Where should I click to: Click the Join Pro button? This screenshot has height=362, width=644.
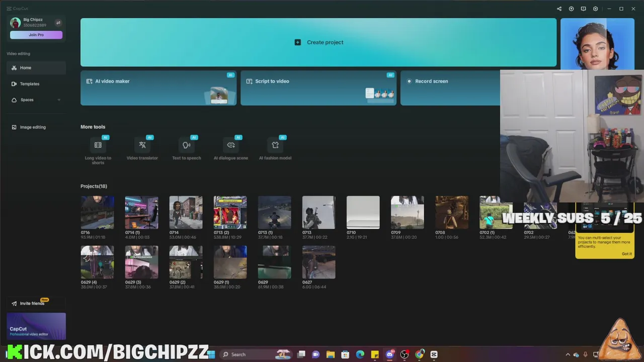[x=36, y=35]
